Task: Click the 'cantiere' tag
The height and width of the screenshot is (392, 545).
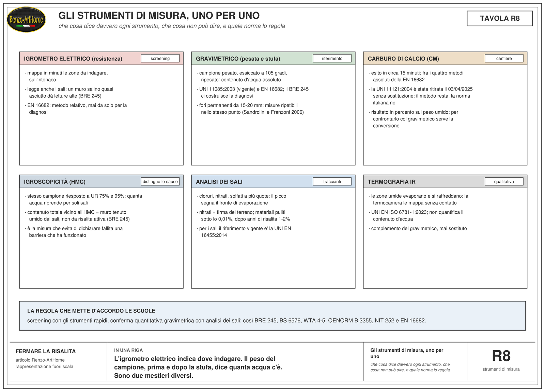Action: [x=504, y=59]
